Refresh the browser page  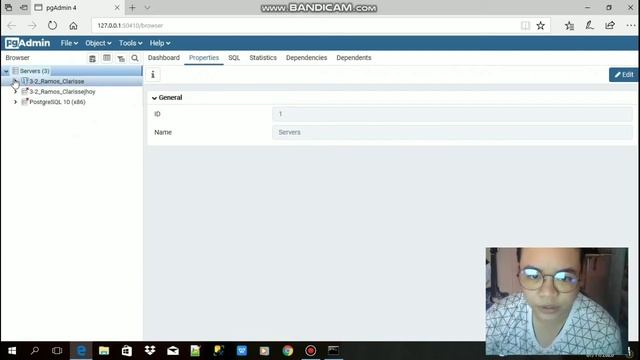point(52,26)
